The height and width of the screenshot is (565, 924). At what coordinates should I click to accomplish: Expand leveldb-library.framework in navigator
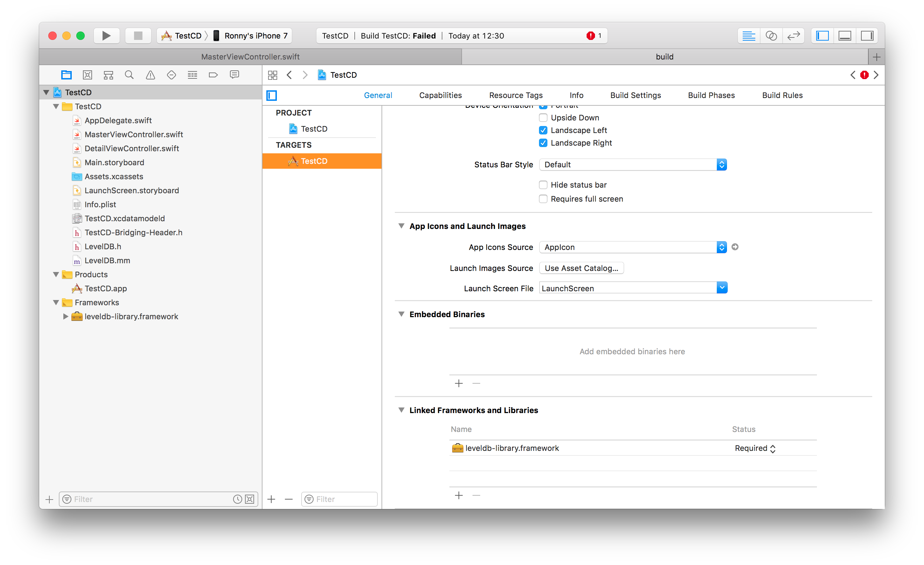[65, 316]
